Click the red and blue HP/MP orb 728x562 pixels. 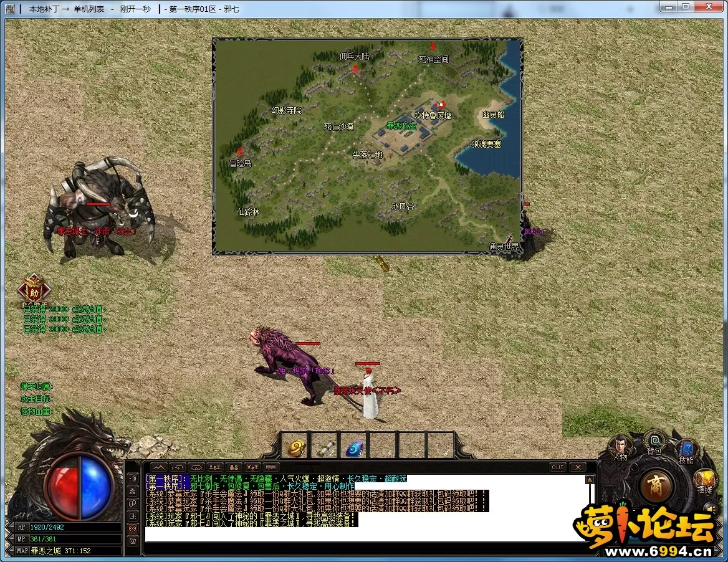coord(80,487)
